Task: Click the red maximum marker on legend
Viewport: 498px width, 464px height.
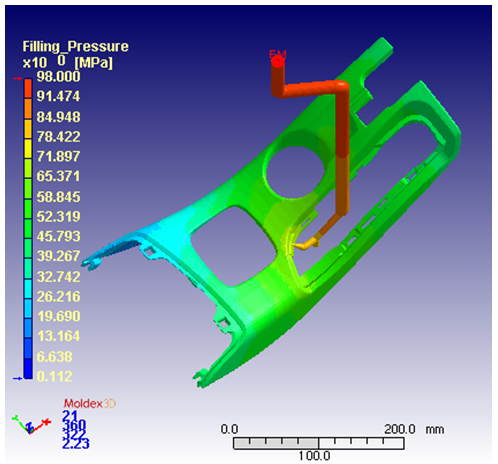Action: pos(17,79)
